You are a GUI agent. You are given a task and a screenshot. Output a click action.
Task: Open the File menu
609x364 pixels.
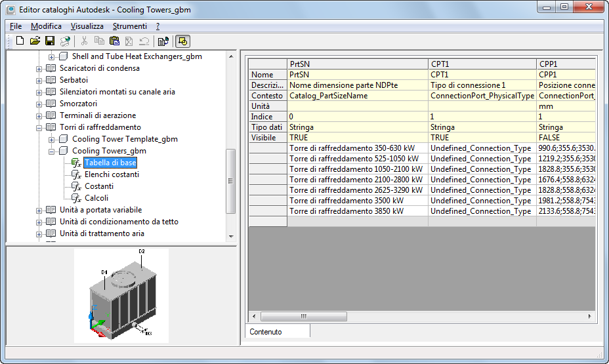point(16,26)
